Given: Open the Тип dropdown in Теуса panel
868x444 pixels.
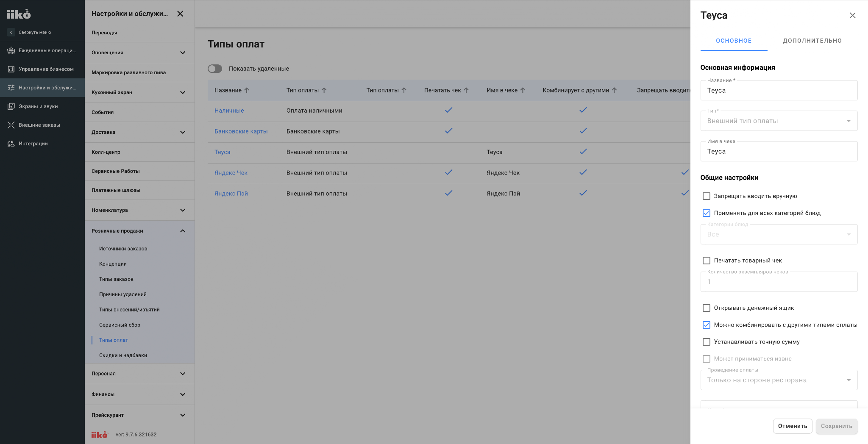Looking at the screenshot, I should click(779, 121).
